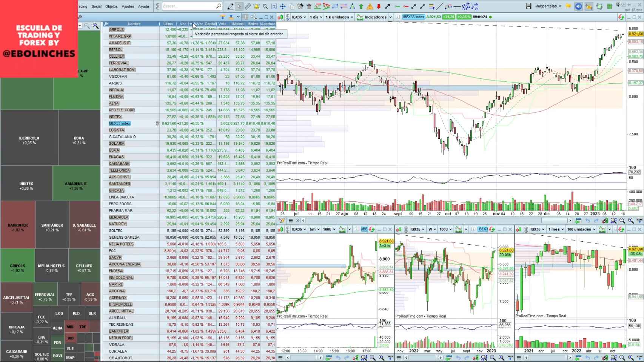Toggle link chain beside the search box
644x362 pixels.
[157, 6]
